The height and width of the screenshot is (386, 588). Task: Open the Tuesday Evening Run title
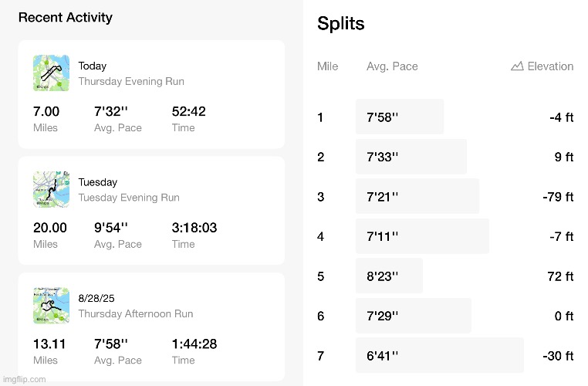[x=129, y=198]
